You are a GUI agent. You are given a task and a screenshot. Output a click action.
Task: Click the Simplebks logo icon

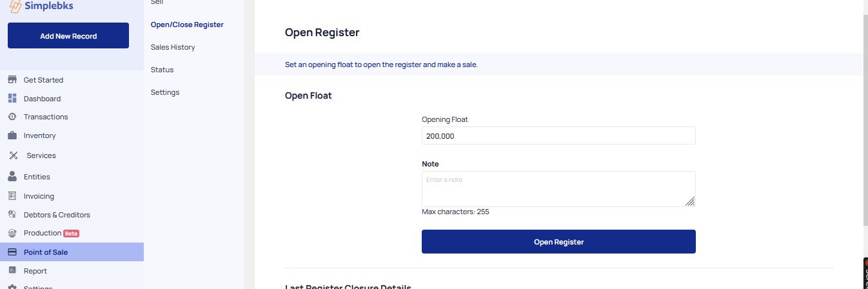15,5
